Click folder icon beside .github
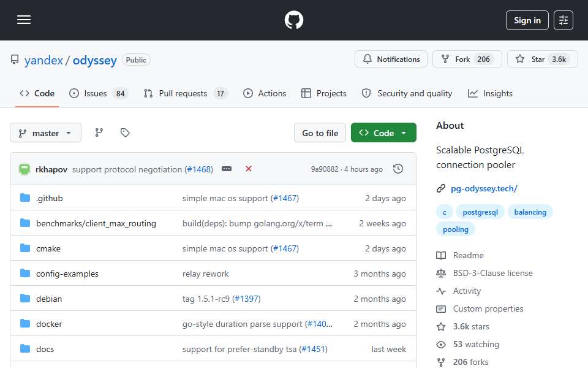The height and width of the screenshot is (368, 588). pyautogui.click(x=25, y=198)
